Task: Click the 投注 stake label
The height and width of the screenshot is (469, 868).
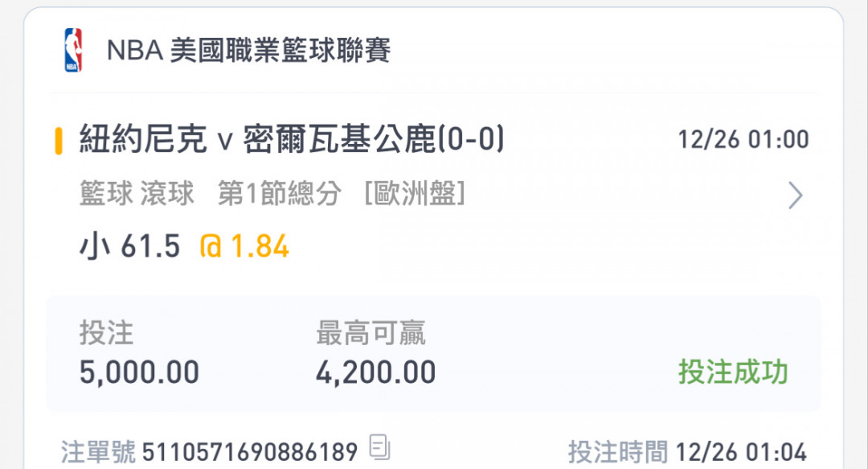Action: pos(106,333)
